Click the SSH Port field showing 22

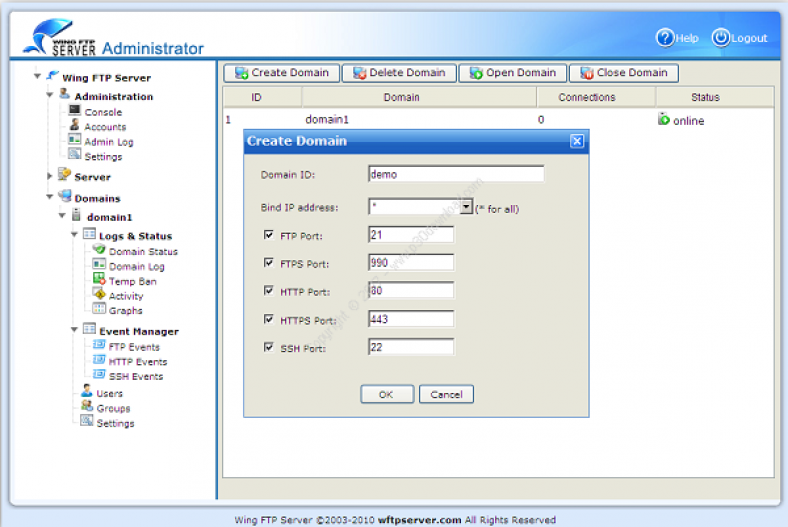(411, 347)
